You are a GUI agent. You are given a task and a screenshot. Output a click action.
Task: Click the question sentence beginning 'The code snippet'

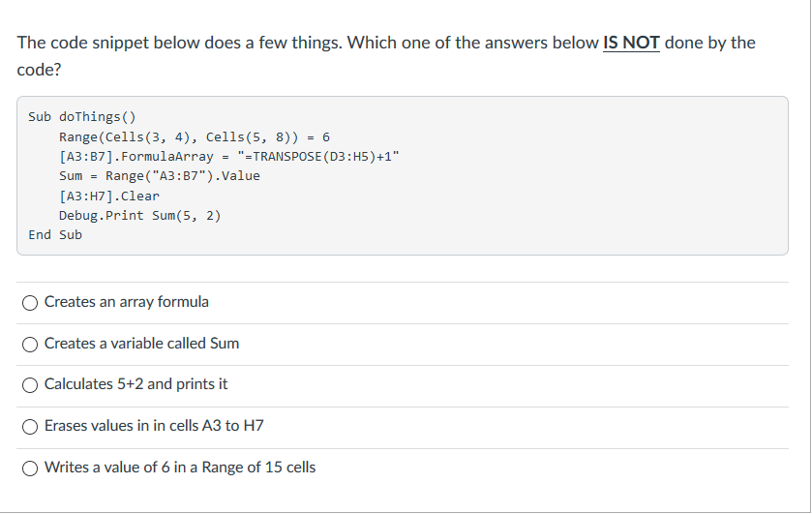(x=386, y=55)
